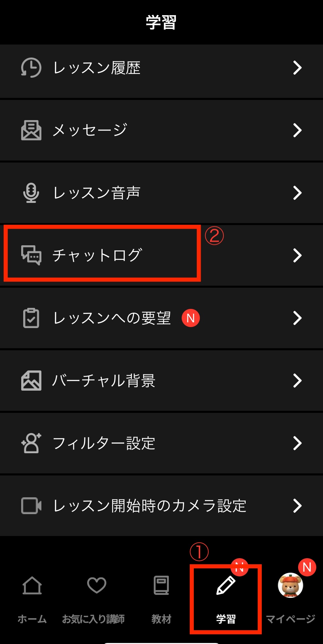Tap the red N badge beside レッスンへの要望
Viewport: 323px width, 644px height.
[191, 318]
